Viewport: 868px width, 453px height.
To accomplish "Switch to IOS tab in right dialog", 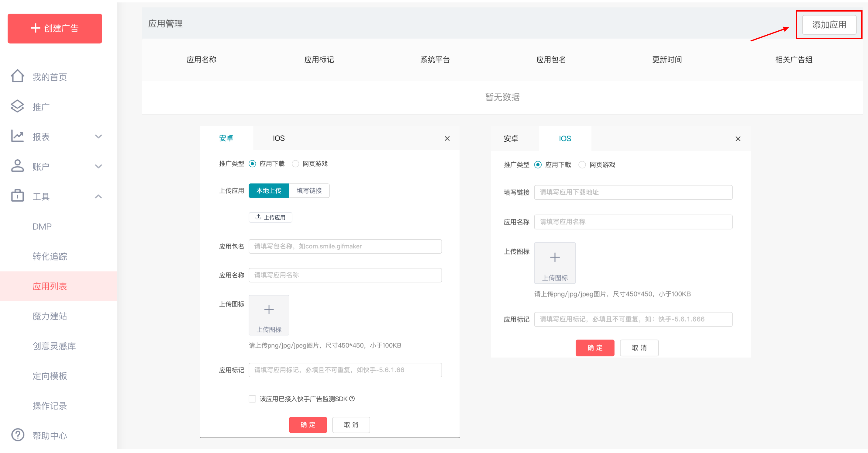I will coord(565,139).
